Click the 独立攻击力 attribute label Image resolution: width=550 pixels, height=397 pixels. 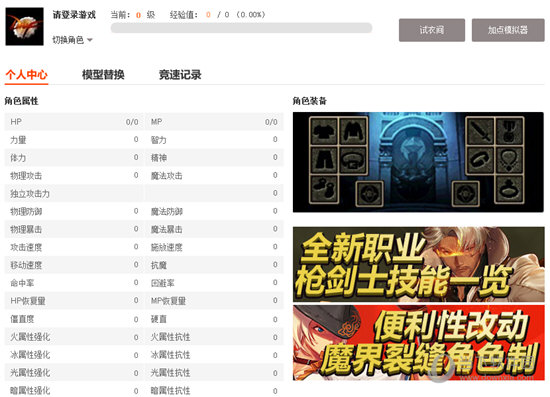pyautogui.click(x=30, y=194)
